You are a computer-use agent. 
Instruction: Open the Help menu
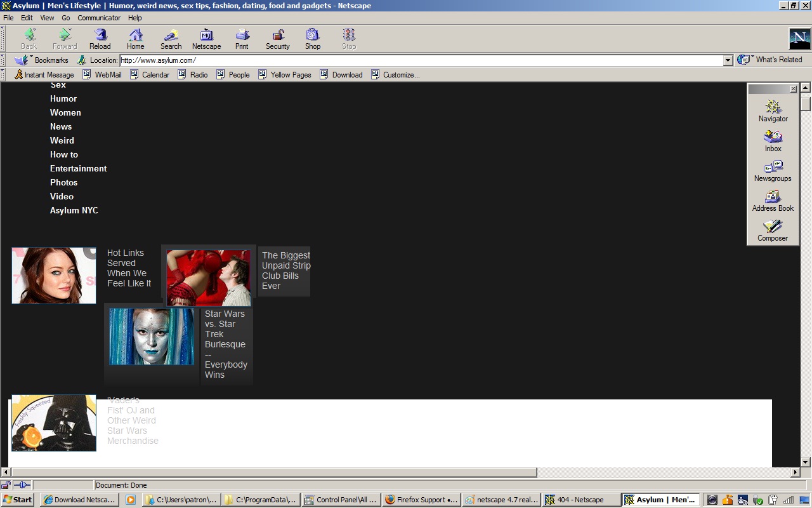(x=134, y=18)
